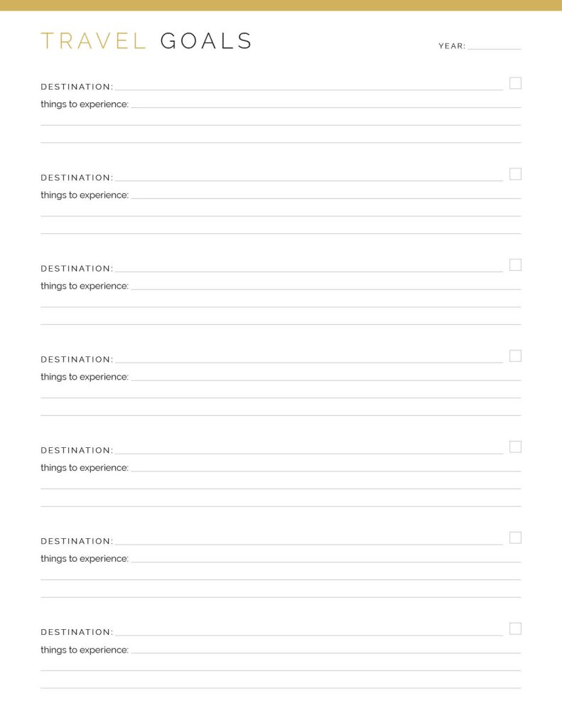Check the seventh destination's checkbox
562x728 pixels.
(515, 629)
